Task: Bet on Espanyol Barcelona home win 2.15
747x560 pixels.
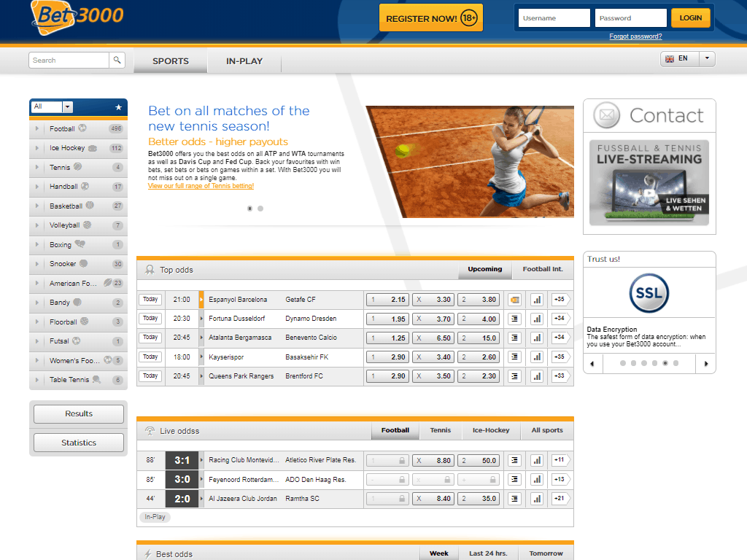Action: 387,300
